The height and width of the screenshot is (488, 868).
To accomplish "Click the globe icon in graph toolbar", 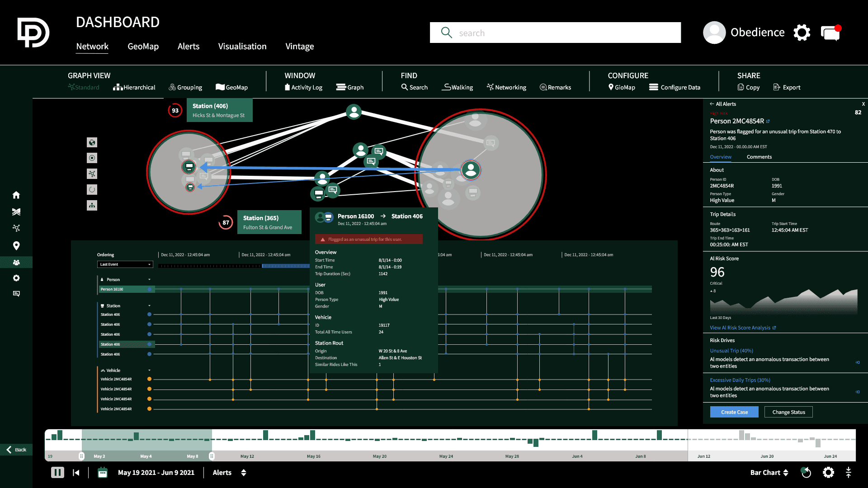I will [92, 142].
